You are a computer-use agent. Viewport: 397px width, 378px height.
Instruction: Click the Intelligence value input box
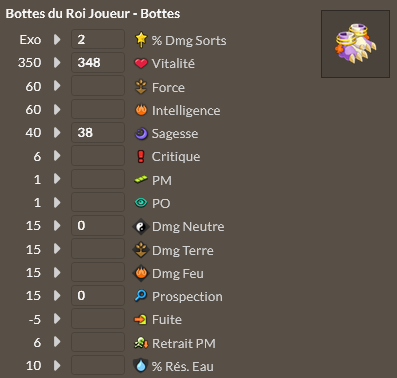tap(98, 109)
